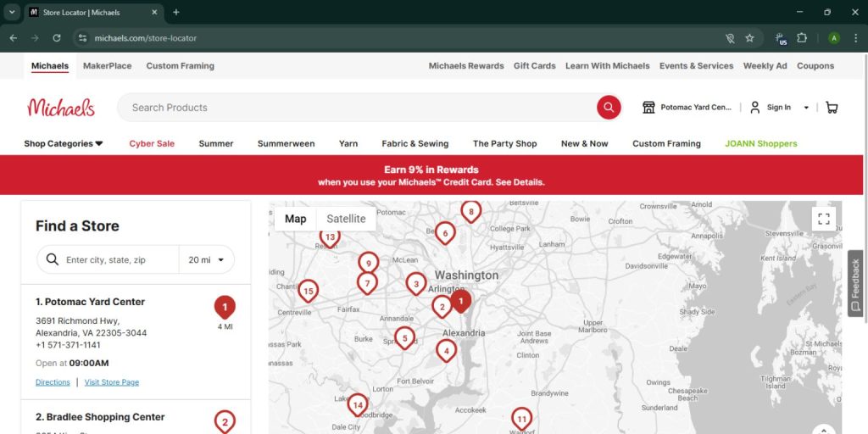Open the Potomac Yard store selector icon
The height and width of the screenshot is (434, 868).
[648, 108]
